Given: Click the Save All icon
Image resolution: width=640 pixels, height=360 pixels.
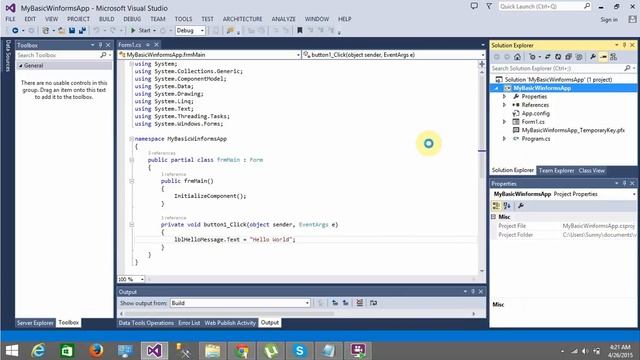Looking at the screenshot, I should (x=82, y=31).
